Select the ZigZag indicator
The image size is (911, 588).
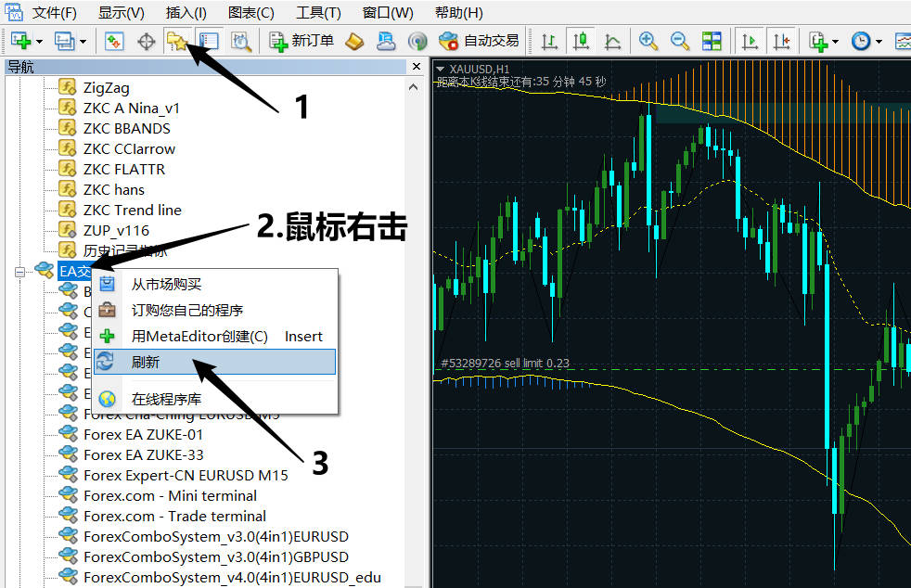coord(107,88)
